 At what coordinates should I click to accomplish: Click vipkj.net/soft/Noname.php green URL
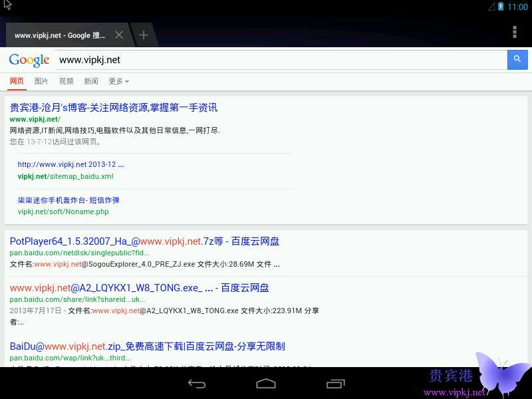[63, 211]
